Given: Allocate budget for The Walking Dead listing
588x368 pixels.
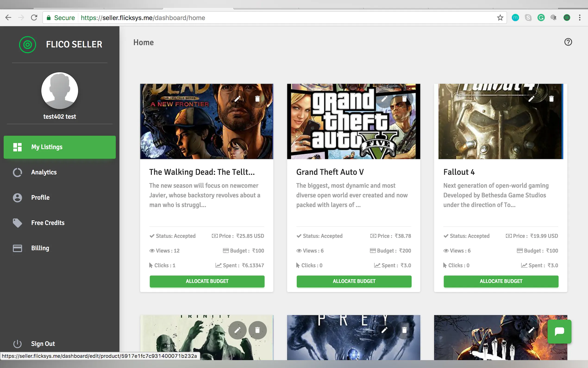Looking at the screenshot, I should click(x=207, y=281).
